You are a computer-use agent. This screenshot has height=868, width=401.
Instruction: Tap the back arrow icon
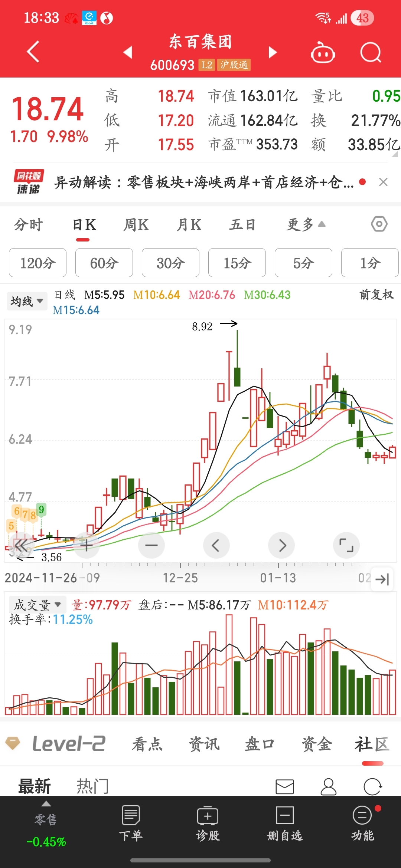coord(33,52)
